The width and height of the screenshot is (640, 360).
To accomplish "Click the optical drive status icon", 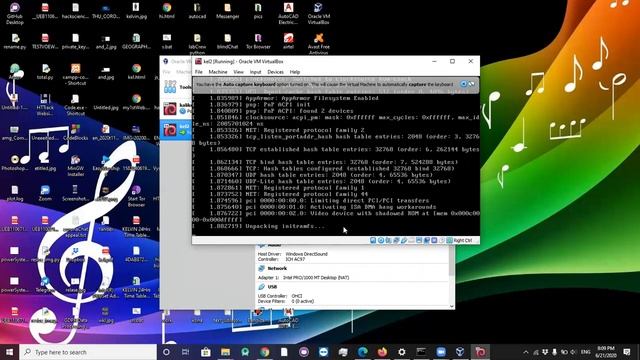I will 380,240.
